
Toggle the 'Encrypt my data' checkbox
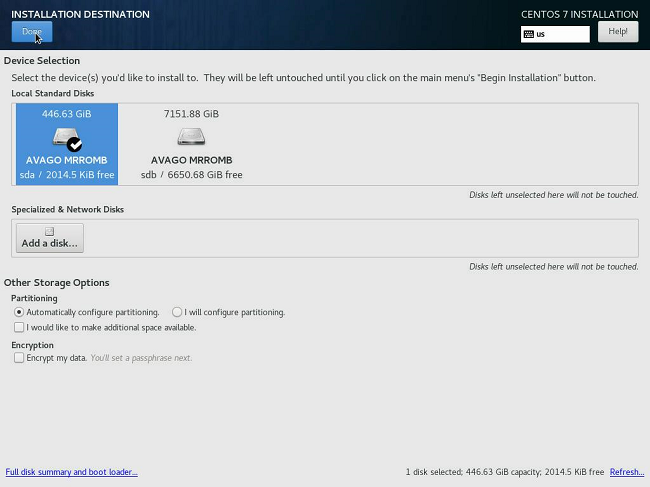click(x=19, y=358)
